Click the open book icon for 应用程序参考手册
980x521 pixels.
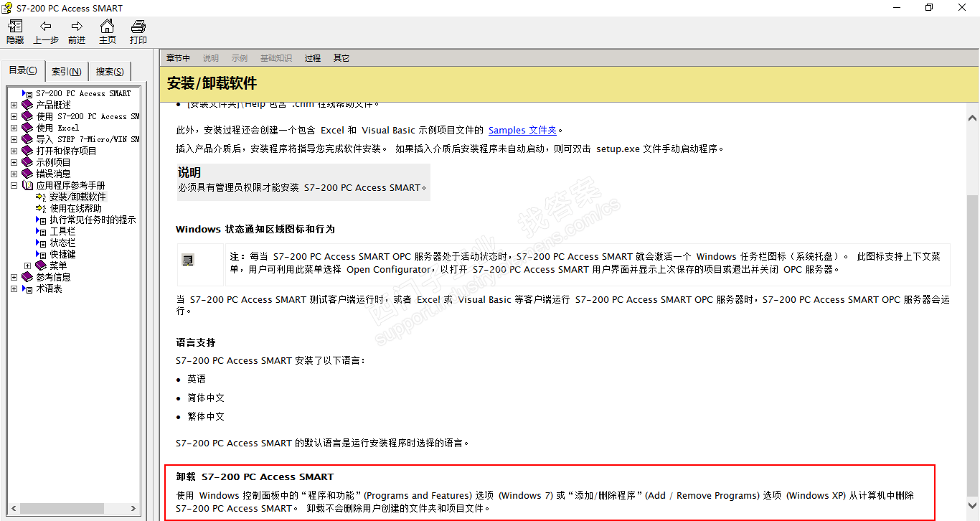27,185
